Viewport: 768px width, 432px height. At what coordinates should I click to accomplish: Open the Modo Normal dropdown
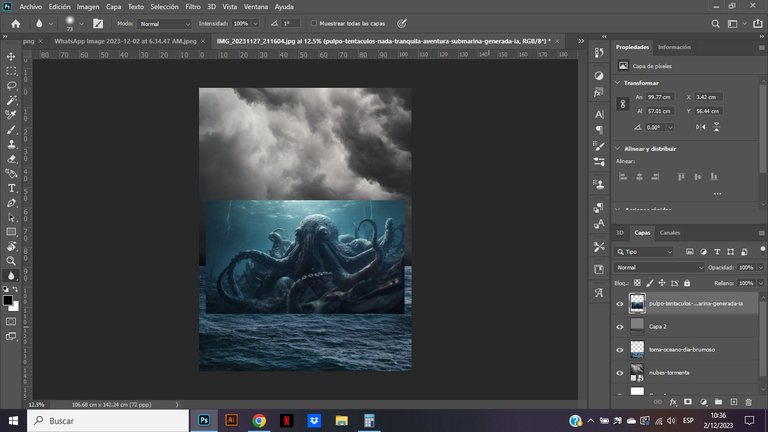(164, 24)
